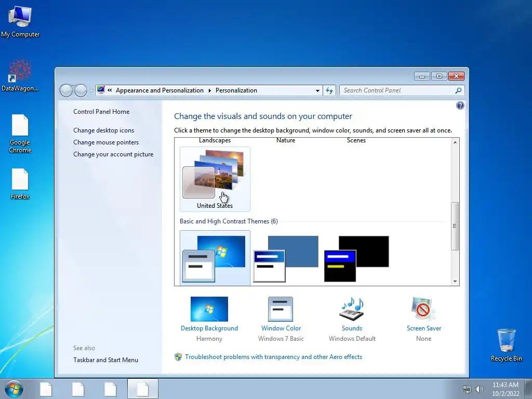This screenshot has width=532, height=399.
Task: Click Appearance and Personalization breadcrumb
Action: click(x=159, y=90)
